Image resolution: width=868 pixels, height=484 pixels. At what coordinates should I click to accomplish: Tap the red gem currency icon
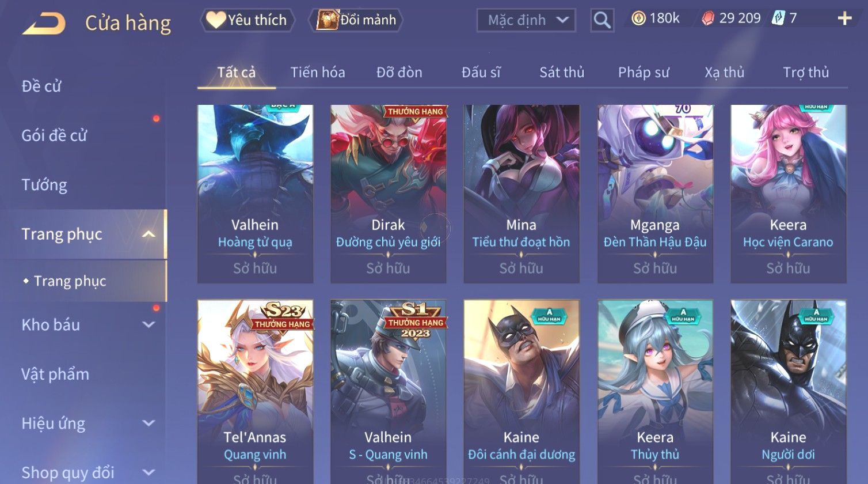(708, 19)
